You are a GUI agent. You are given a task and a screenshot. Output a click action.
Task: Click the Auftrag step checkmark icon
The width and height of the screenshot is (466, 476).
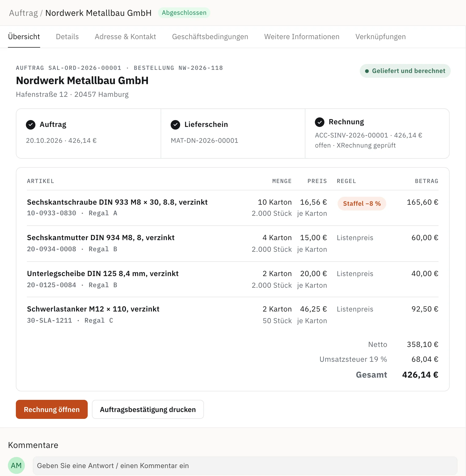tap(31, 125)
